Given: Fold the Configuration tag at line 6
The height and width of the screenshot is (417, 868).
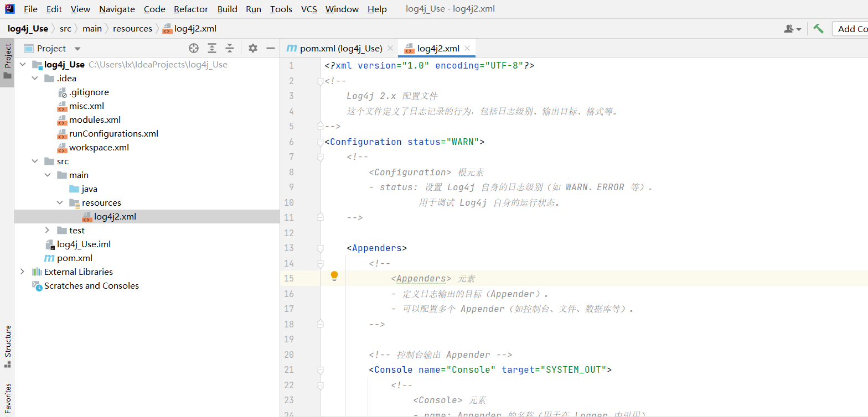Looking at the screenshot, I should 320,142.
